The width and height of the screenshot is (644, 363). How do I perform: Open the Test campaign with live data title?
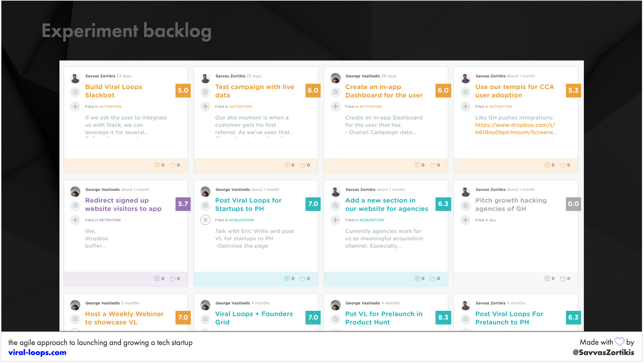pyautogui.click(x=255, y=91)
